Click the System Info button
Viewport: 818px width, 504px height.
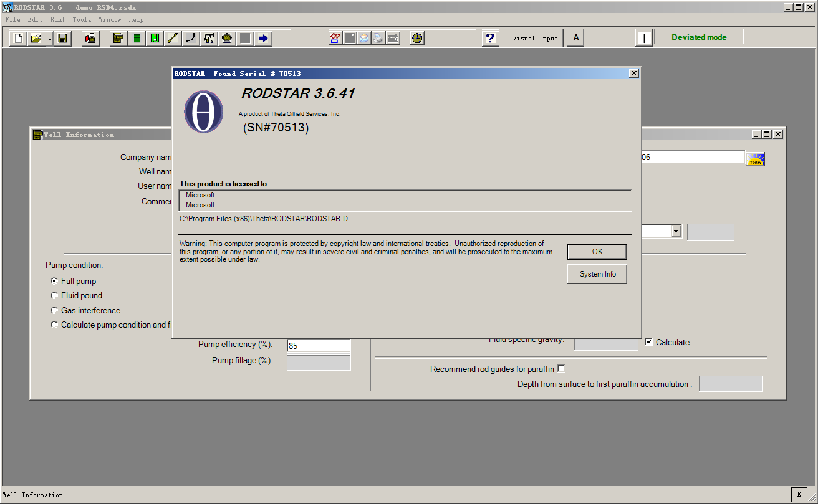(597, 274)
